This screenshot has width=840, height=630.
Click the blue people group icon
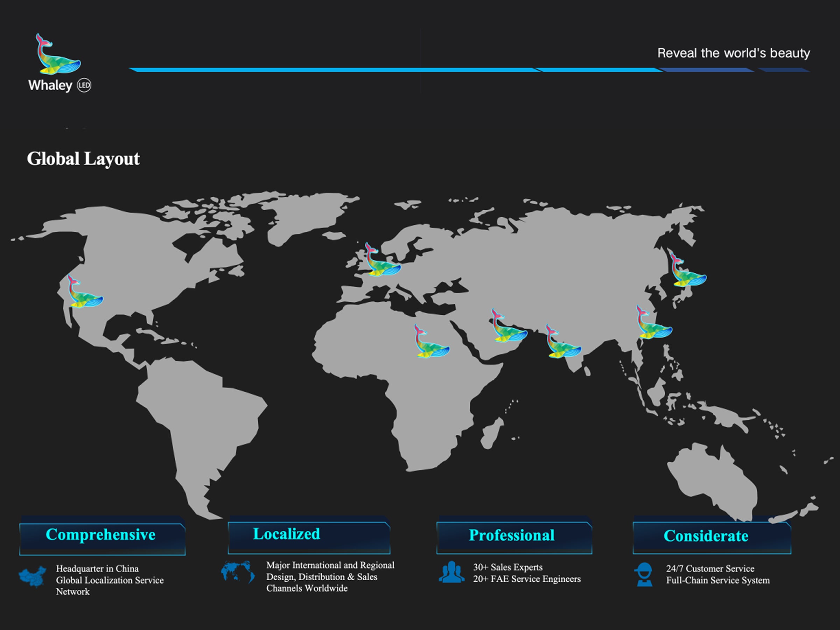451,572
